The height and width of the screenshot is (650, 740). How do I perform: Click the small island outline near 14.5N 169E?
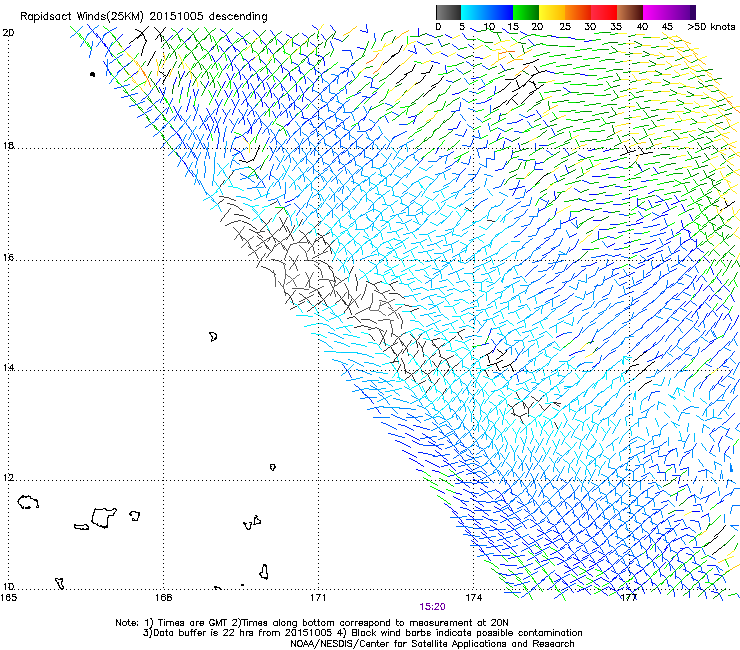click(x=213, y=337)
